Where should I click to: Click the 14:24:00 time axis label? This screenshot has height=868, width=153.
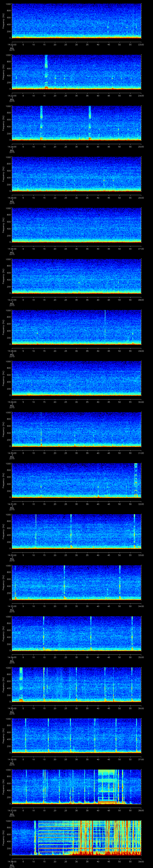[x=12, y=147]
